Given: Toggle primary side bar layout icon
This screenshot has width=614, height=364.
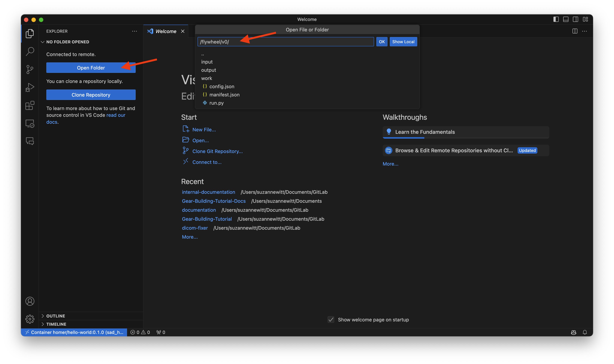Looking at the screenshot, I should point(556,19).
